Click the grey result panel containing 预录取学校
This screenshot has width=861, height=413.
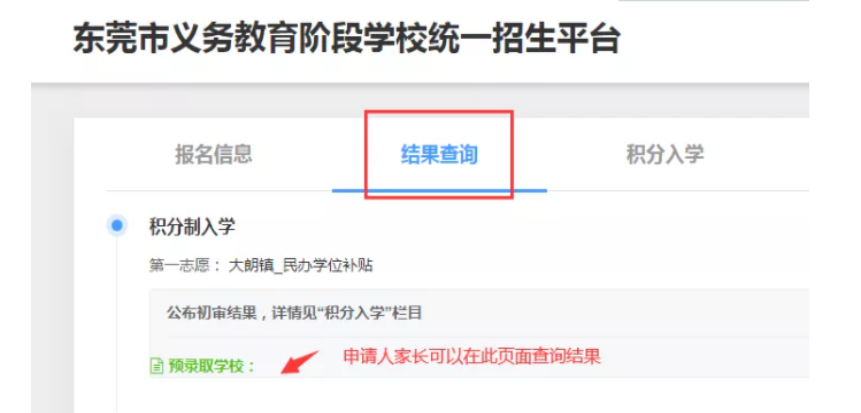click(x=479, y=333)
